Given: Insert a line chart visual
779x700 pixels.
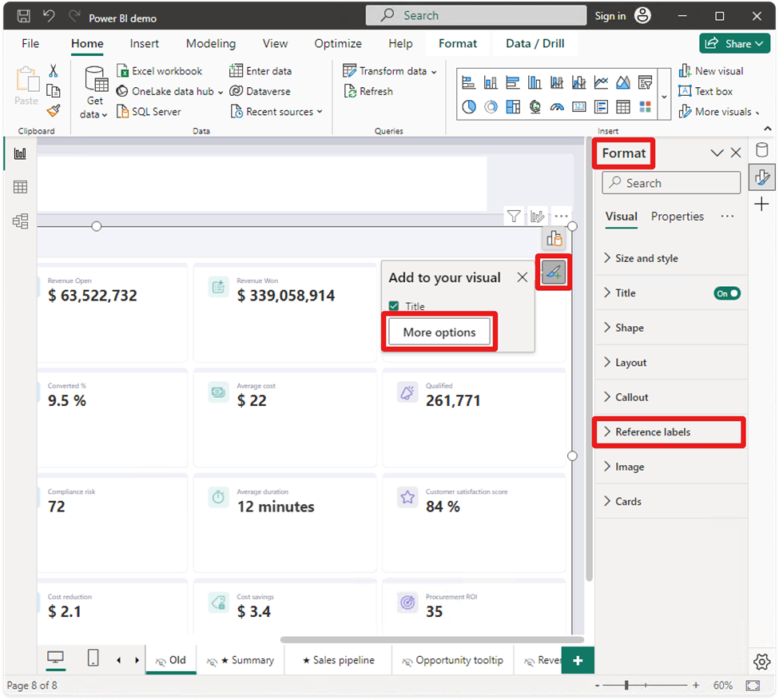Looking at the screenshot, I should pos(601,82).
